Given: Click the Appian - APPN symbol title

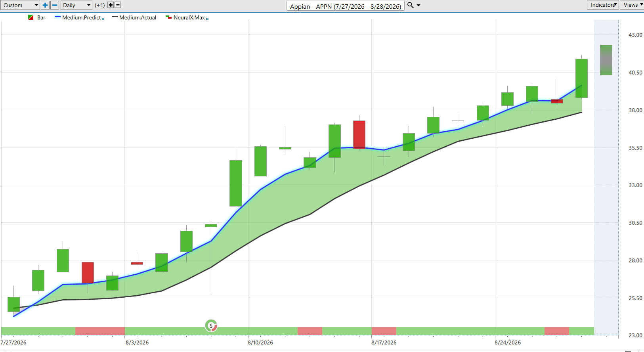Looking at the screenshot, I should 346,6.
